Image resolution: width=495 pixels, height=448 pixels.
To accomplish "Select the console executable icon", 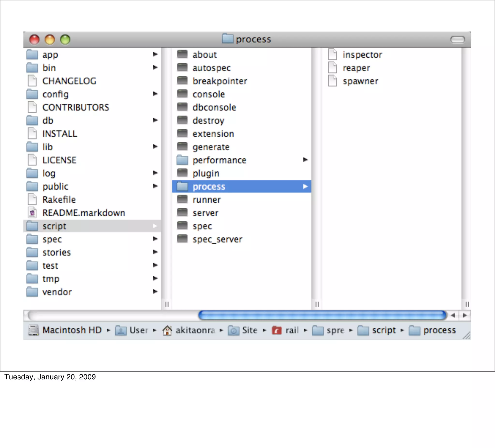I will point(182,94).
